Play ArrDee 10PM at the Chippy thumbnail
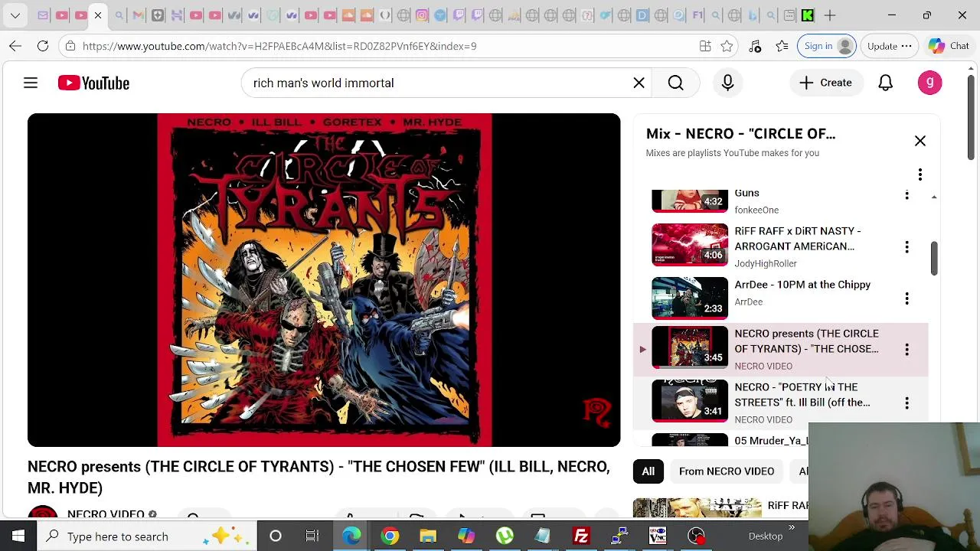This screenshot has width=980, height=551. [x=689, y=298]
